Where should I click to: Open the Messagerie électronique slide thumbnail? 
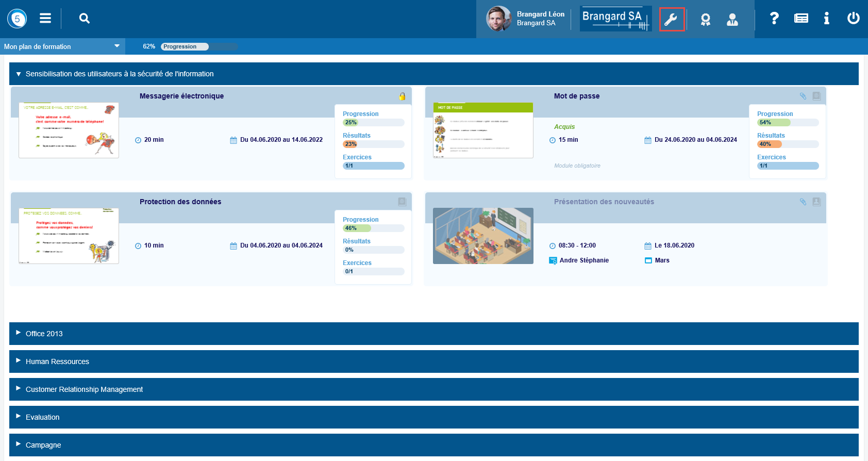click(69, 130)
